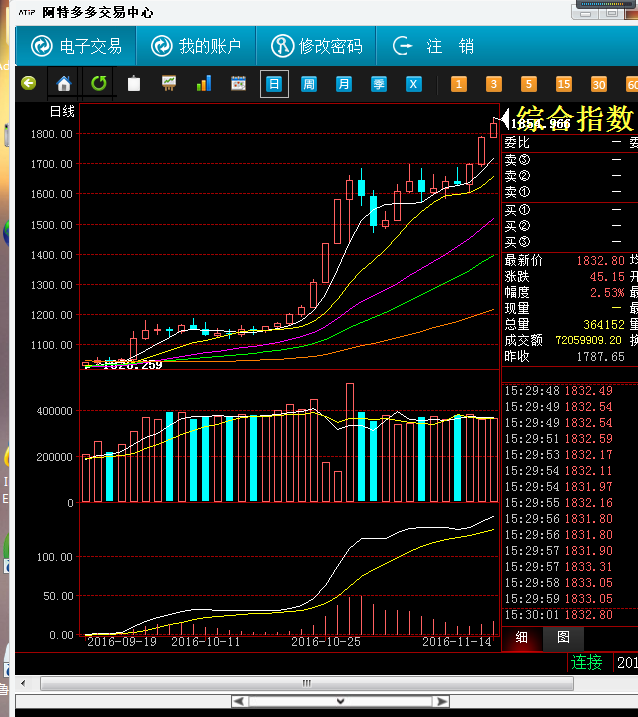Click tick row 15:29:55 1832.16
The width and height of the screenshot is (638, 717).
[558, 503]
